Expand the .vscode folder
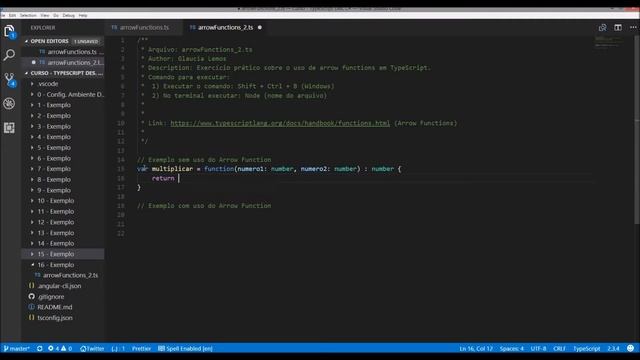 63,84
